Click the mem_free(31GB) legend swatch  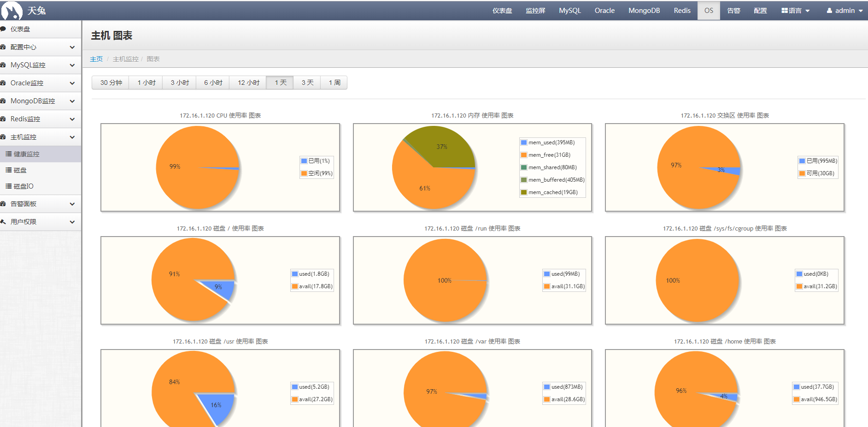pyautogui.click(x=524, y=155)
